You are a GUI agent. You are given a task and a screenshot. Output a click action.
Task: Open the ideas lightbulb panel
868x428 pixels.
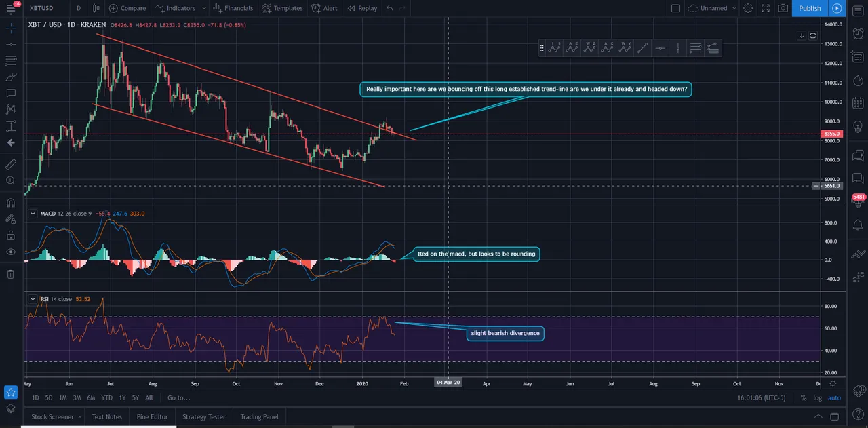[858, 126]
